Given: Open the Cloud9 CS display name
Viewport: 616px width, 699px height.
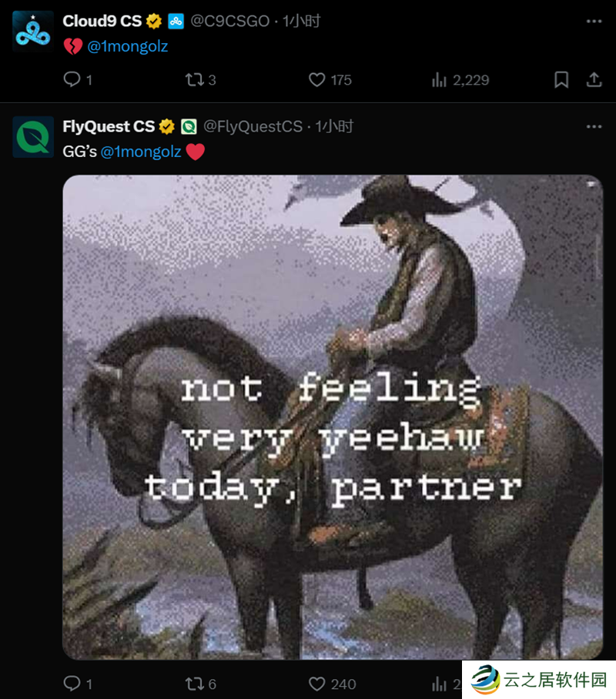Looking at the screenshot, I should [x=102, y=21].
